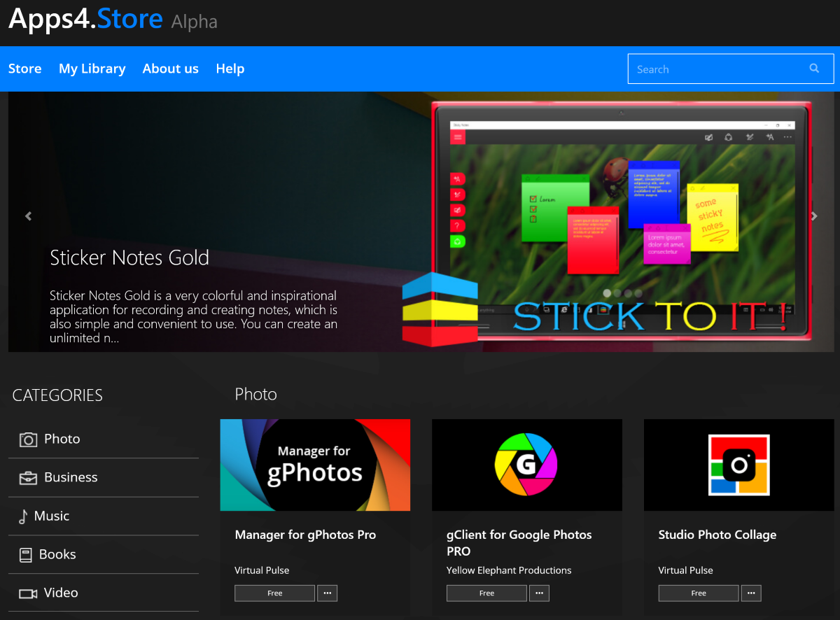Select Books category label
Image resolution: width=840 pixels, height=620 pixels.
(57, 554)
